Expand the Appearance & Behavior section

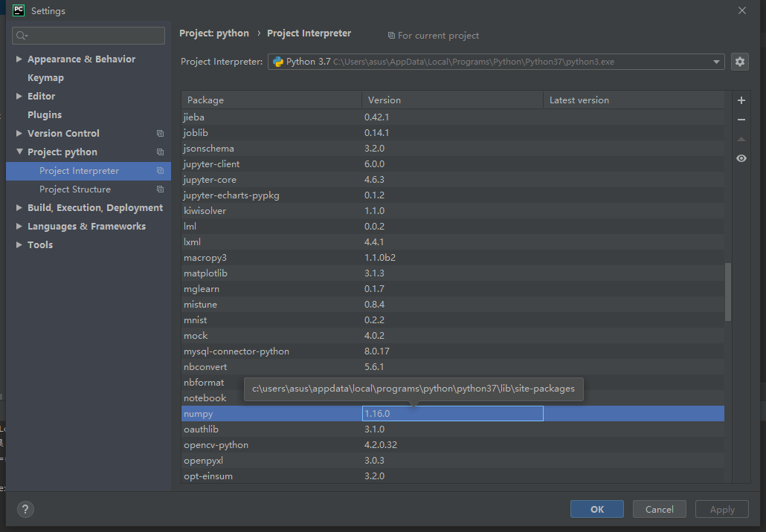(19, 59)
